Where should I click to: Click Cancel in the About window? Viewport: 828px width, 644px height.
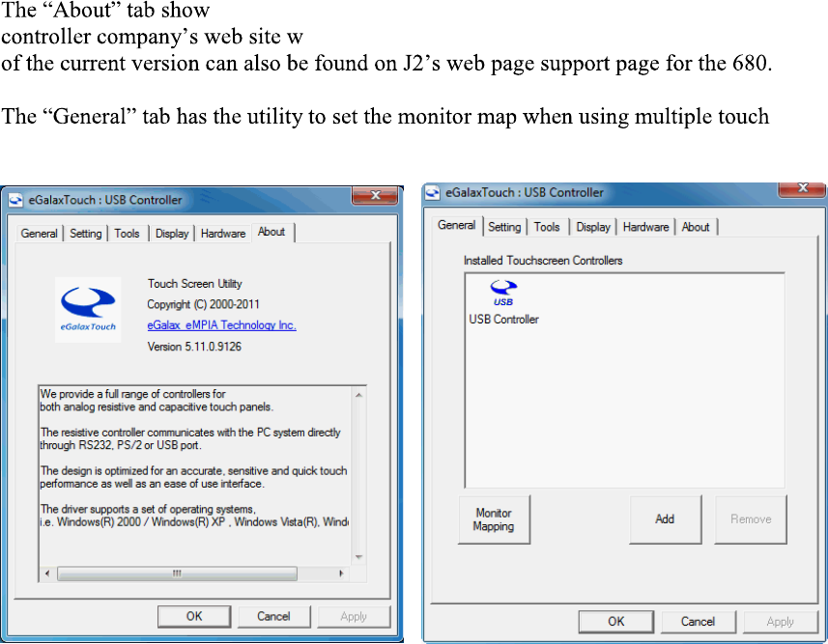(x=273, y=617)
